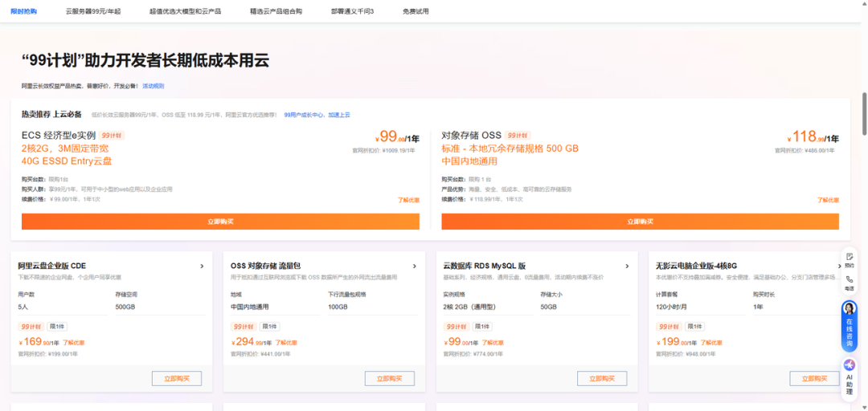Click the ¥118.99/1年 OSS price
The height and width of the screenshot is (411, 868).
813,136
